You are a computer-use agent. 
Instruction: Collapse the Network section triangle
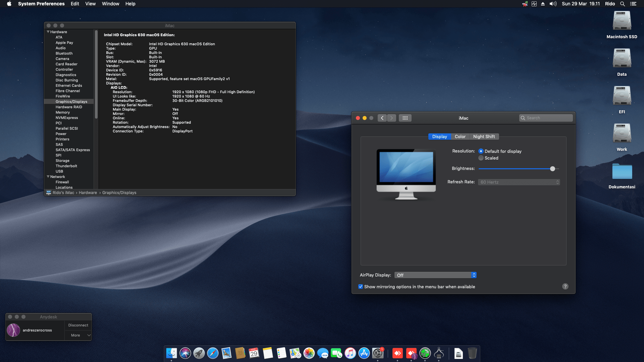point(48,177)
